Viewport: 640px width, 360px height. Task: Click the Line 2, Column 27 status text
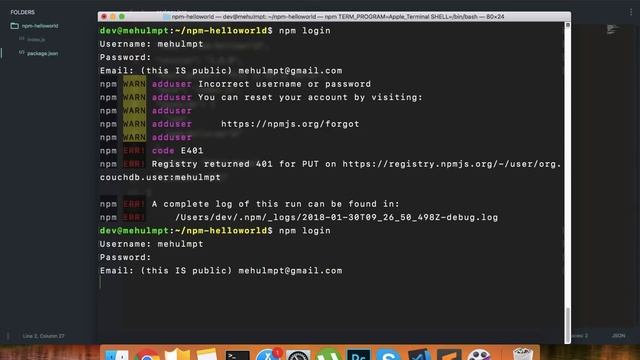tap(43, 336)
